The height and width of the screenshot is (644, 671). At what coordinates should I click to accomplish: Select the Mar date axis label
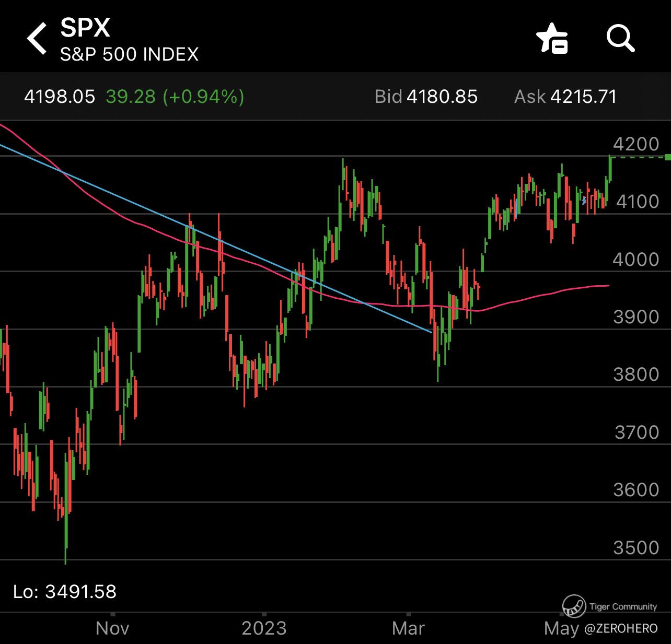coord(408,628)
